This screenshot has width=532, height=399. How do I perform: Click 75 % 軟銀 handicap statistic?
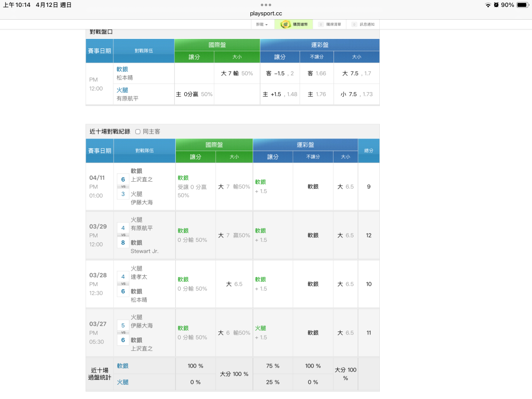tap(273, 366)
